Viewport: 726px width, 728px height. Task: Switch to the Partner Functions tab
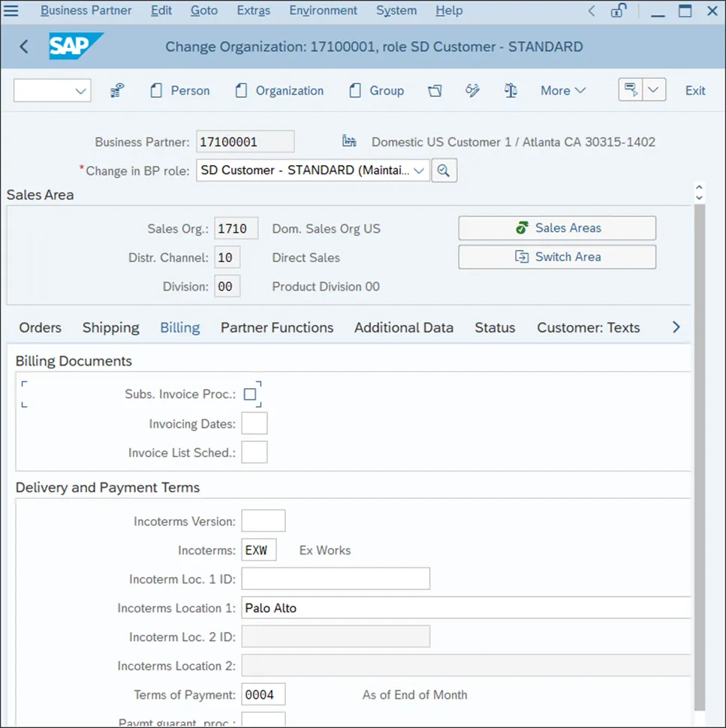click(x=277, y=327)
